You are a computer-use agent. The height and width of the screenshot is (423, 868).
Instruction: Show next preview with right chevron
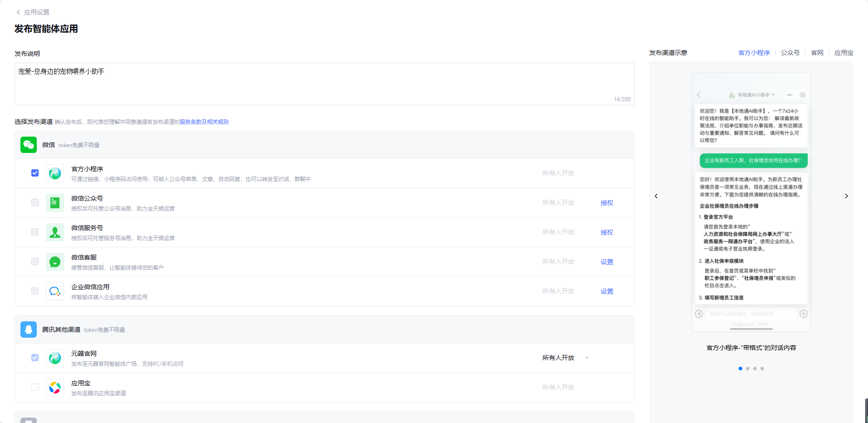pyautogui.click(x=846, y=196)
